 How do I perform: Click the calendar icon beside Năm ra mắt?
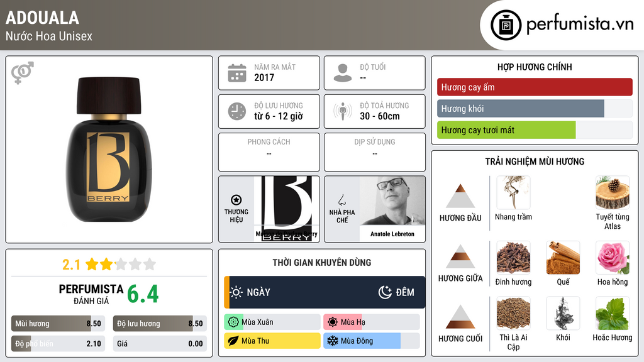237,73
